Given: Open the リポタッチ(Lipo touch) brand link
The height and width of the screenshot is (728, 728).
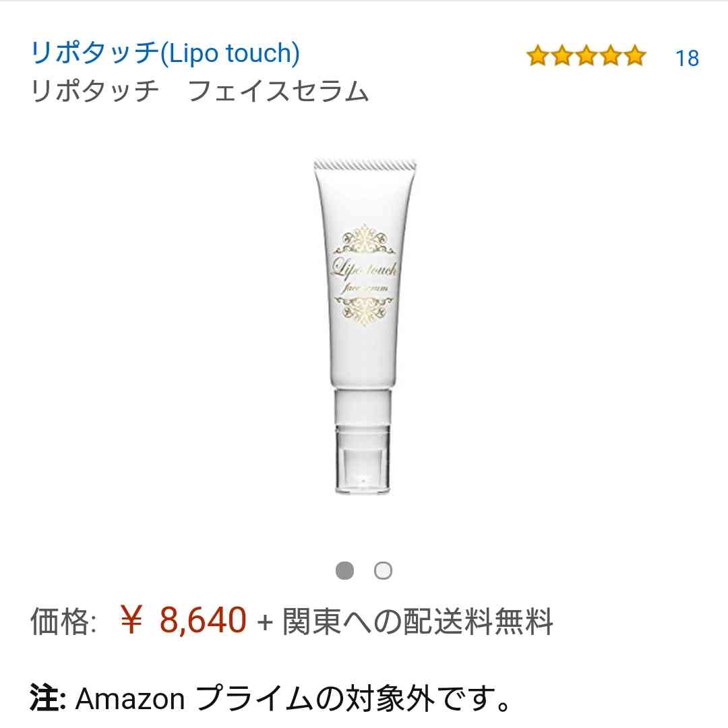Looking at the screenshot, I should tap(165, 53).
